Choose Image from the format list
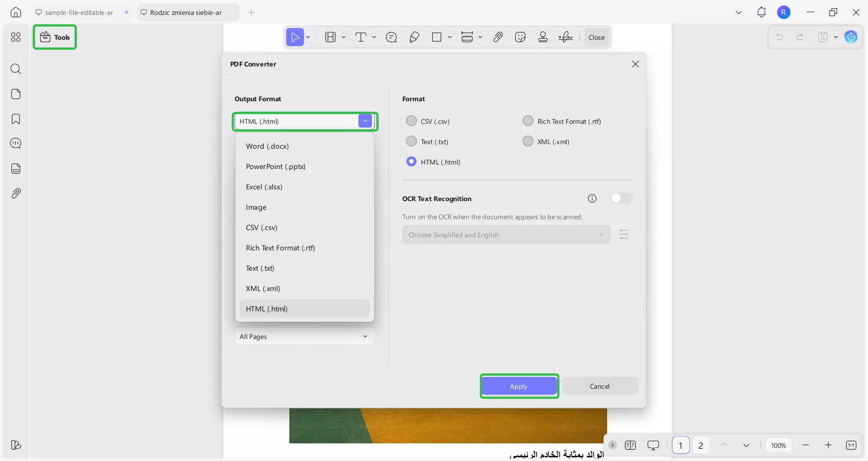Screen dimensions: 868x461 305,207
